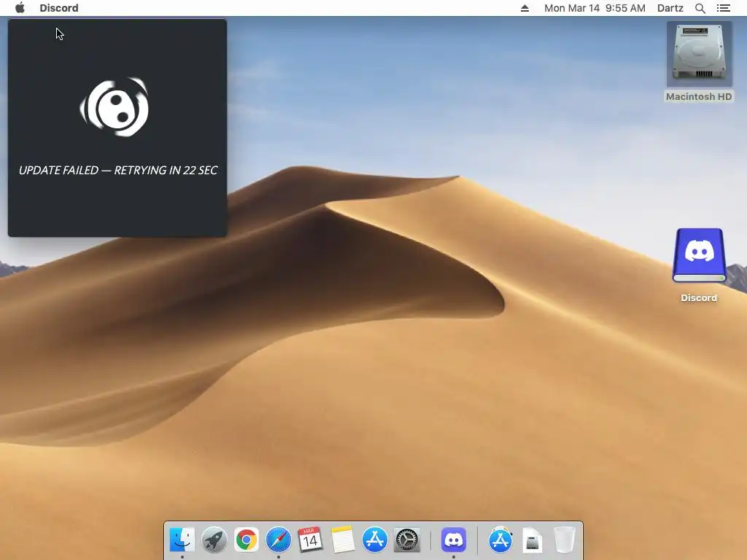The height and width of the screenshot is (560, 747).
Task: Open the Trash in the Dock
Action: tap(565, 540)
